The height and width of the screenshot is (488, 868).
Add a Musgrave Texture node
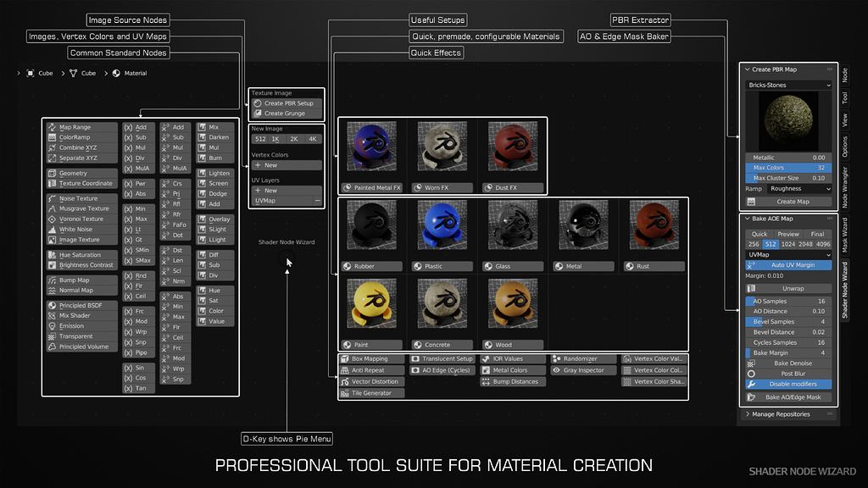point(82,208)
